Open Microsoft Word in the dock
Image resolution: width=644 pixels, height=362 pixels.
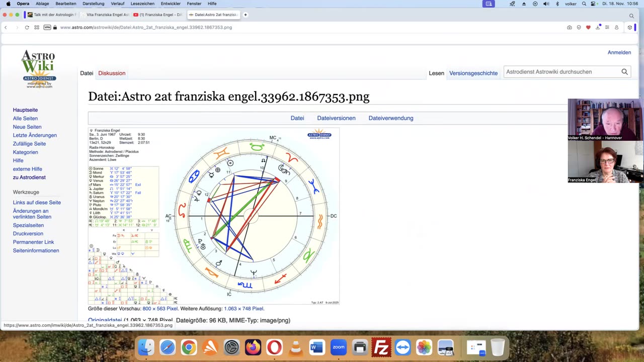[x=317, y=347]
